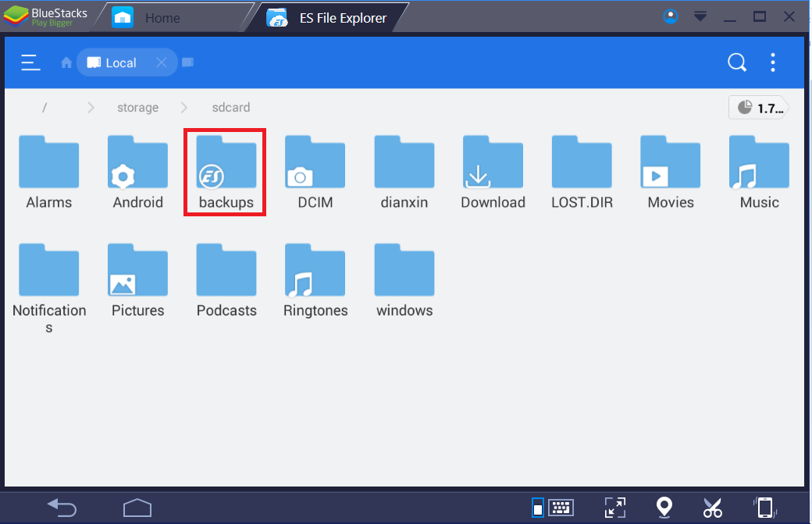
Task: Open the Pictures folder
Action: 137,280
